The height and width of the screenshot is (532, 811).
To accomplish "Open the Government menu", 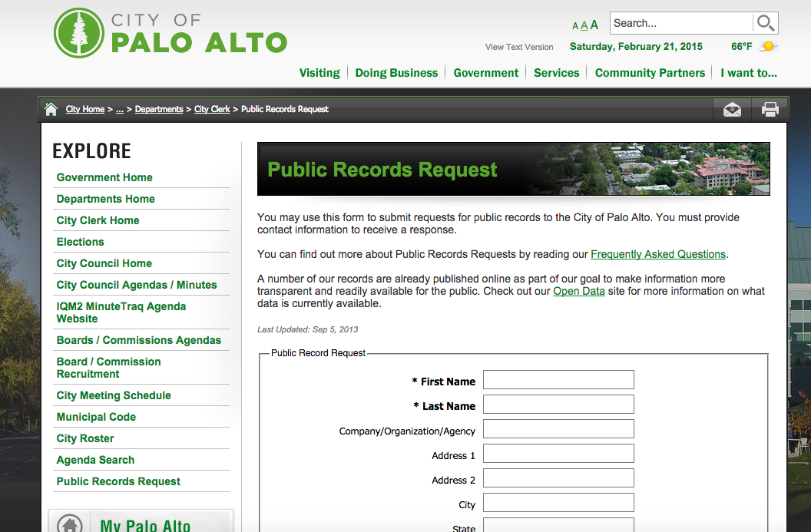I will coord(485,73).
